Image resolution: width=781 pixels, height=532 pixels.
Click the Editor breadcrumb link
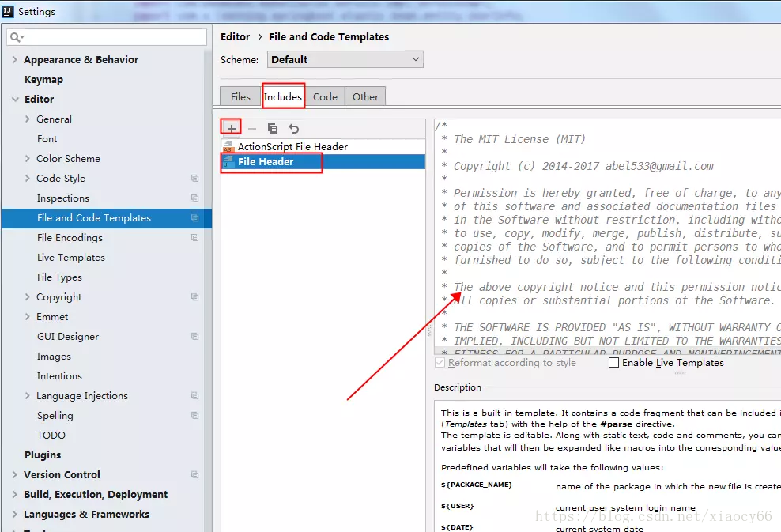pos(235,37)
